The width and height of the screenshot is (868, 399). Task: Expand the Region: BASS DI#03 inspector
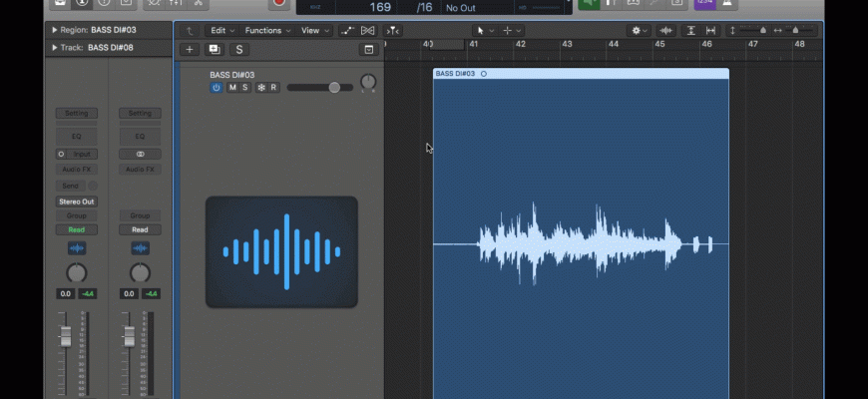(54, 30)
